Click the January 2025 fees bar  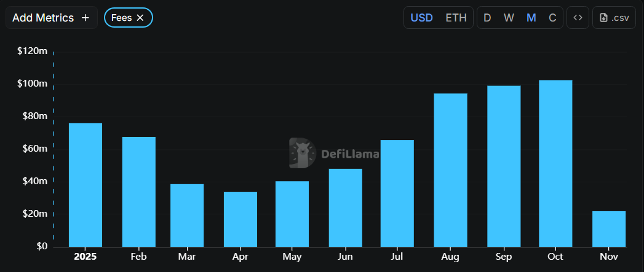click(85, 185)
